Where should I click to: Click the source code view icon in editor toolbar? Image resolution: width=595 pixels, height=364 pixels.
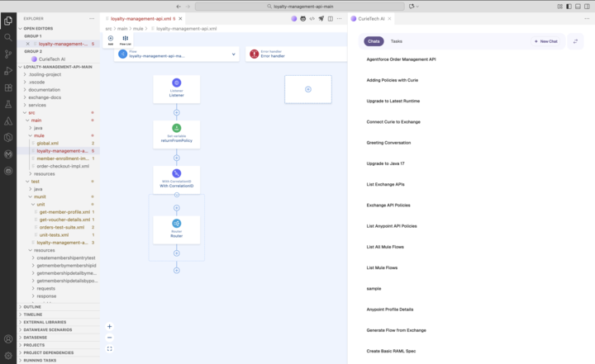pos(312,19)
